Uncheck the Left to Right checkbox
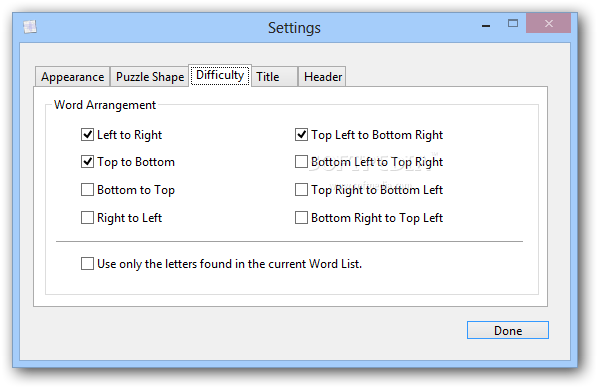 pyautogui.click(x=87, y=135)
